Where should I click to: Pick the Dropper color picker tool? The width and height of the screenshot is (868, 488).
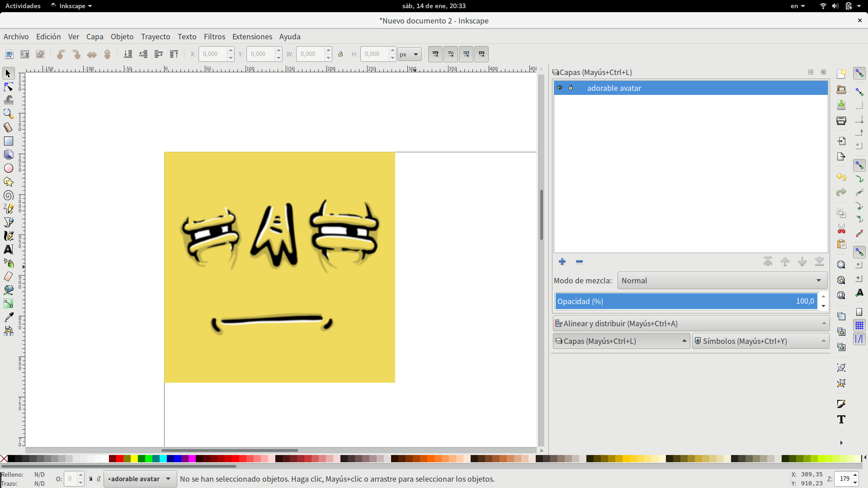[x=8, y=317]
